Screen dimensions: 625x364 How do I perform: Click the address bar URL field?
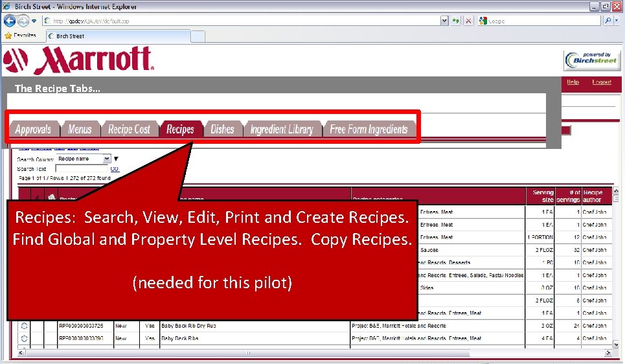tap(241, 21)
